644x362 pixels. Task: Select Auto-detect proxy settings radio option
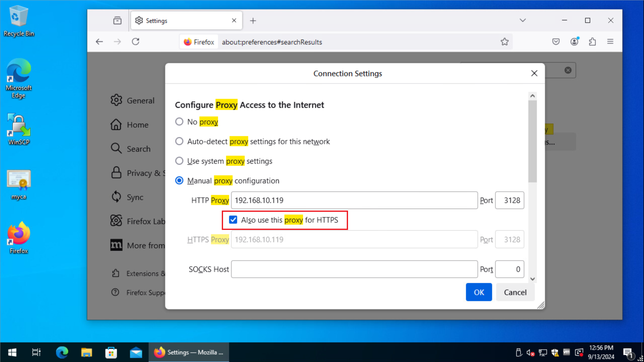click(179, 141)
